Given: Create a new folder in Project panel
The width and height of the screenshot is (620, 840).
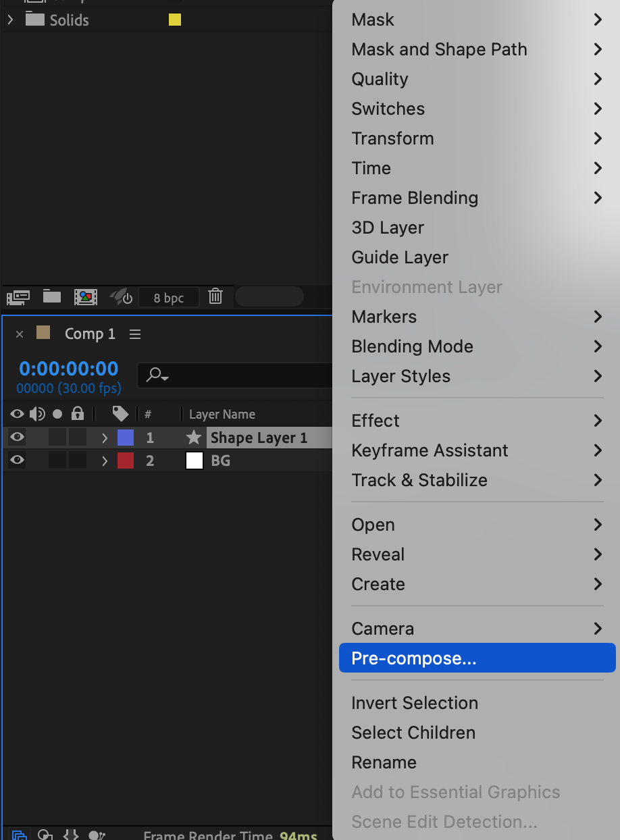Looking at the screenshot, I should [x=52, y=296].
